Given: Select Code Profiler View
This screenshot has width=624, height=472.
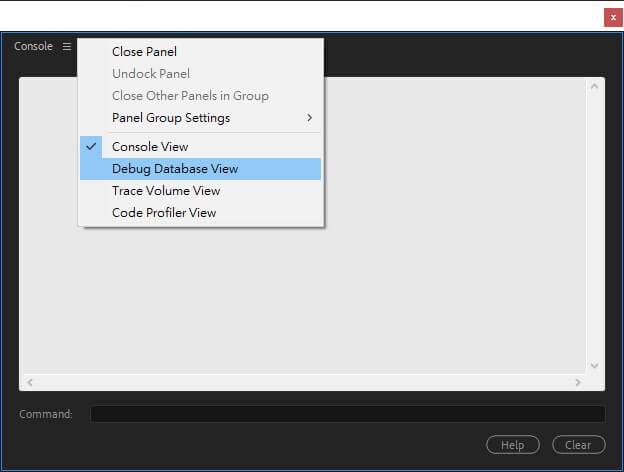Looking at the screenshot, I should pyautogui.click(x=164, y=213).
